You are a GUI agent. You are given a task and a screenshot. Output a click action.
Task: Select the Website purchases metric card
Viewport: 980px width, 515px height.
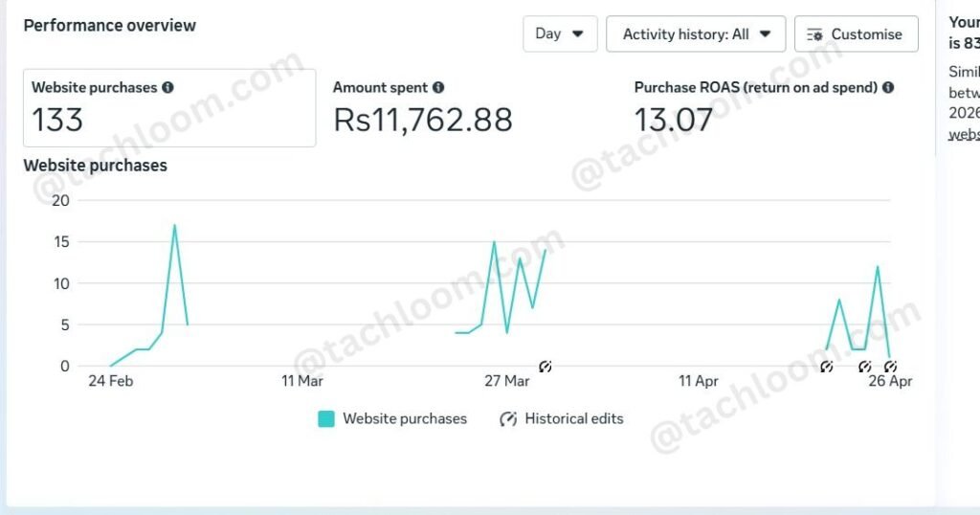(169, 108)
